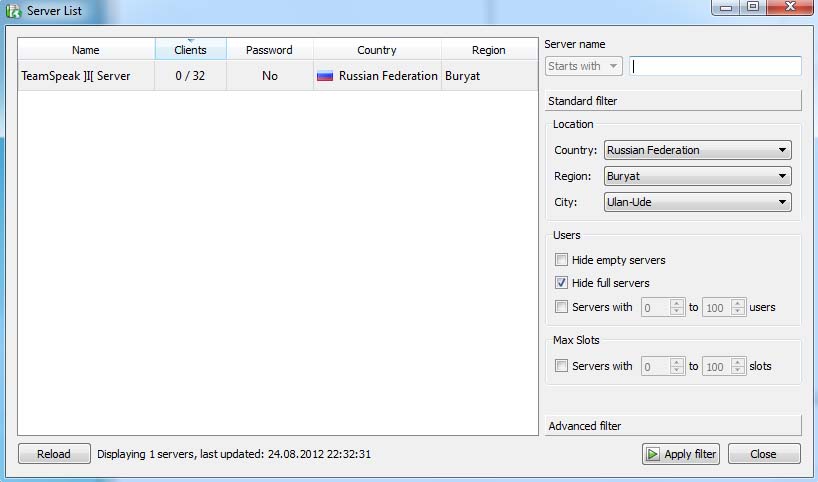818x482 pixels.
Task: Select the TeamSpeak ]I[ Server row
Action: point(278,76)
